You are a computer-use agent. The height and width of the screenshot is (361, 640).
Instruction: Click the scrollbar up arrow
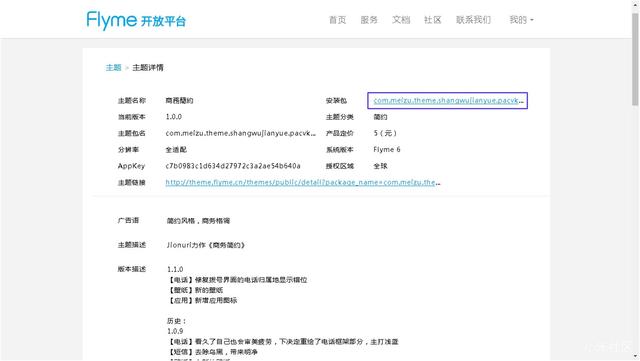tap(635, 4)
